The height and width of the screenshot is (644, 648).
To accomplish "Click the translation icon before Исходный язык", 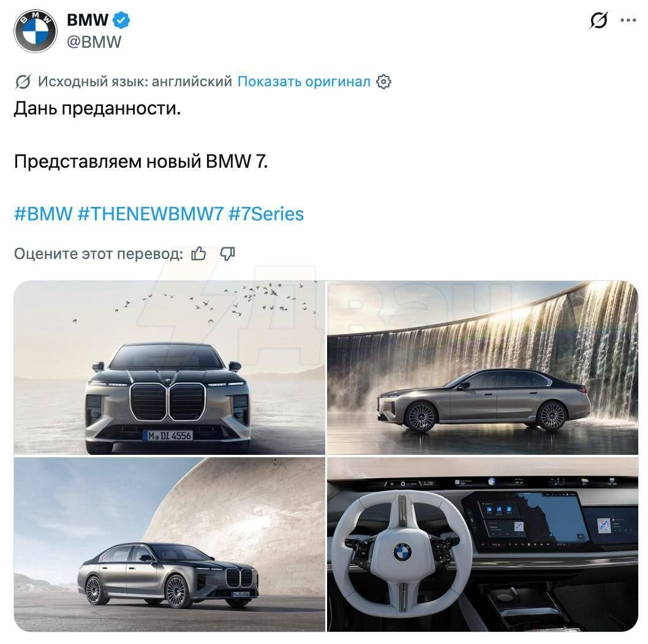I will pyautogui.click(x=23, y=82).
